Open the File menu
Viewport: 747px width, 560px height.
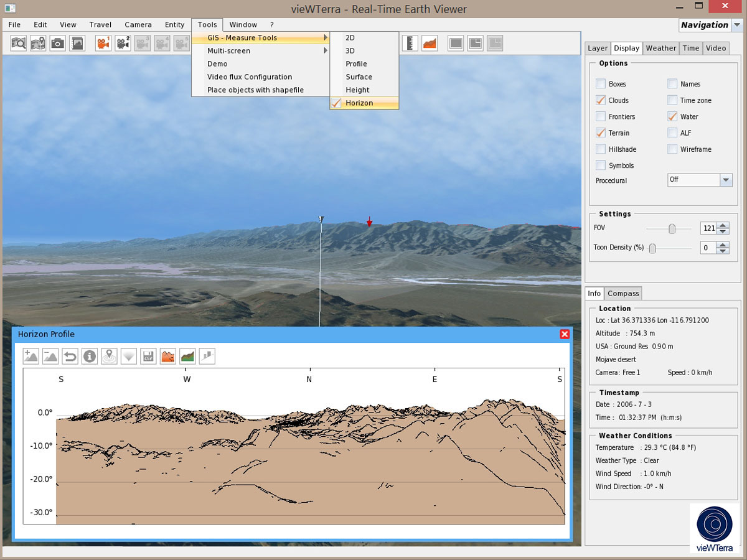pyautogui.click(x=14, y=25)
